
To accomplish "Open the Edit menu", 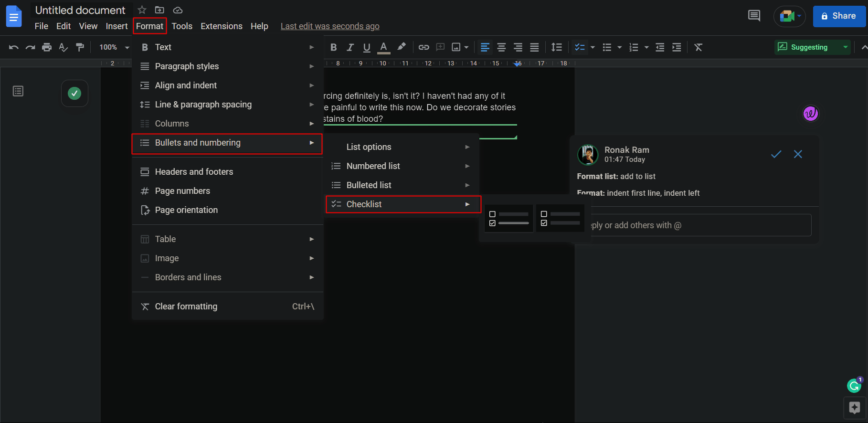I will [64, 26].
